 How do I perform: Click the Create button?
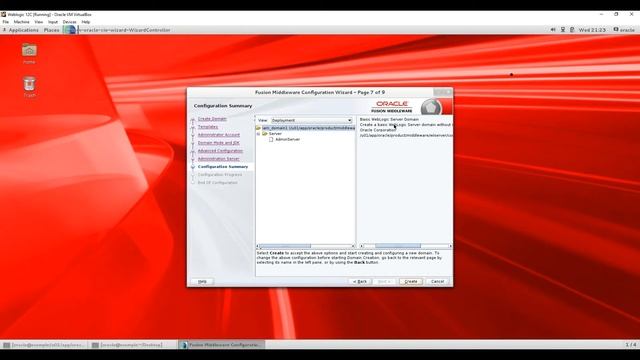click(x=411, y=282)
